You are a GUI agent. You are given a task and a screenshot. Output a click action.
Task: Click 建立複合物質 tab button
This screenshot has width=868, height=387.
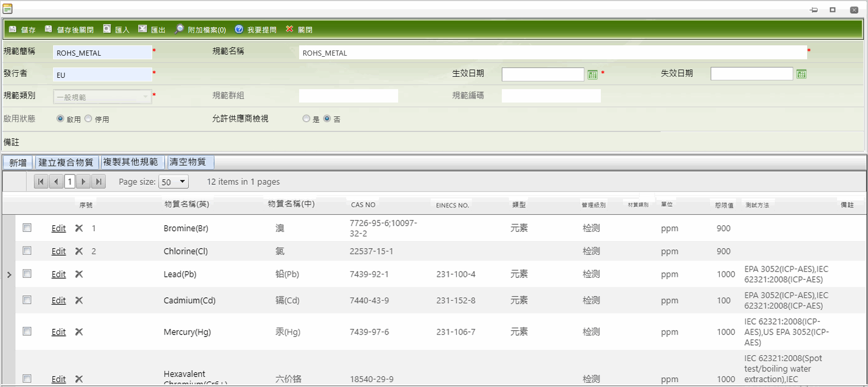click(66, 162)
